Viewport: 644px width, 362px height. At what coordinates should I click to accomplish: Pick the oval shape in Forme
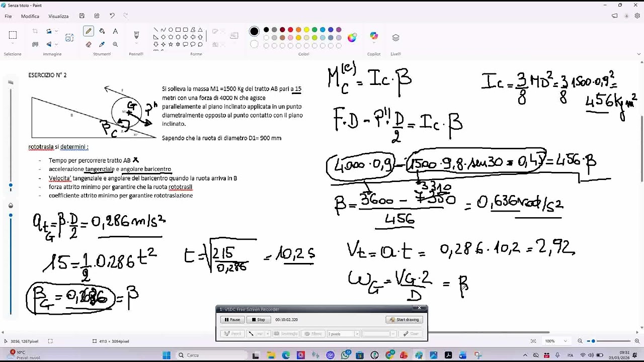click(x=171, y=30)
